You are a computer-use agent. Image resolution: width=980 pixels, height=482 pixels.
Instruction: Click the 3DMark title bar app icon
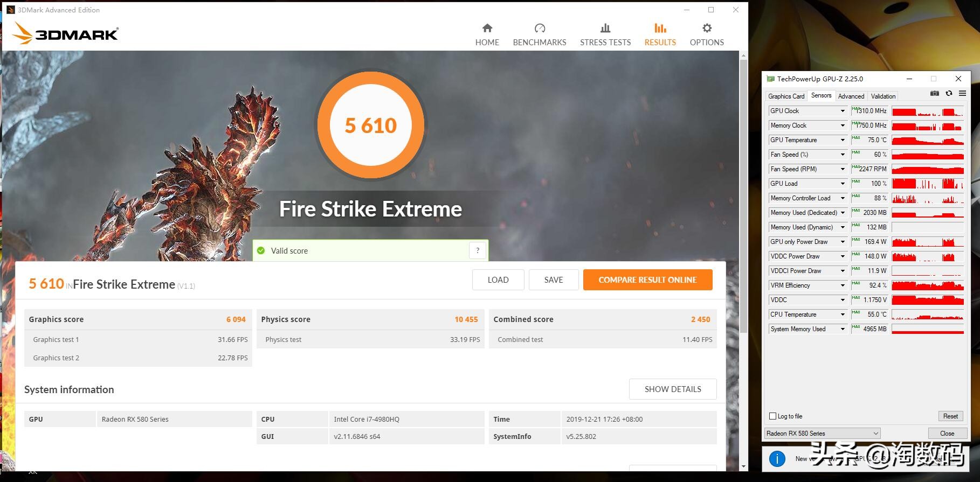(11, 10)
